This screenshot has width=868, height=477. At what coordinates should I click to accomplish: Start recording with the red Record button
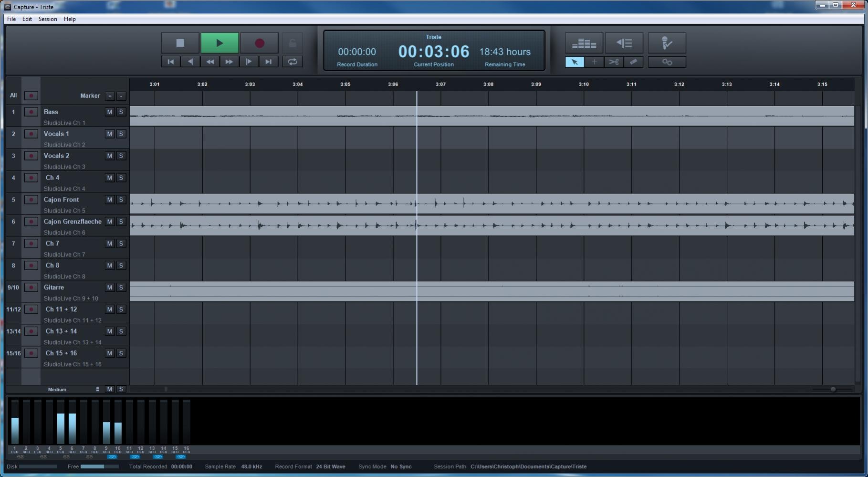(259, 43)
